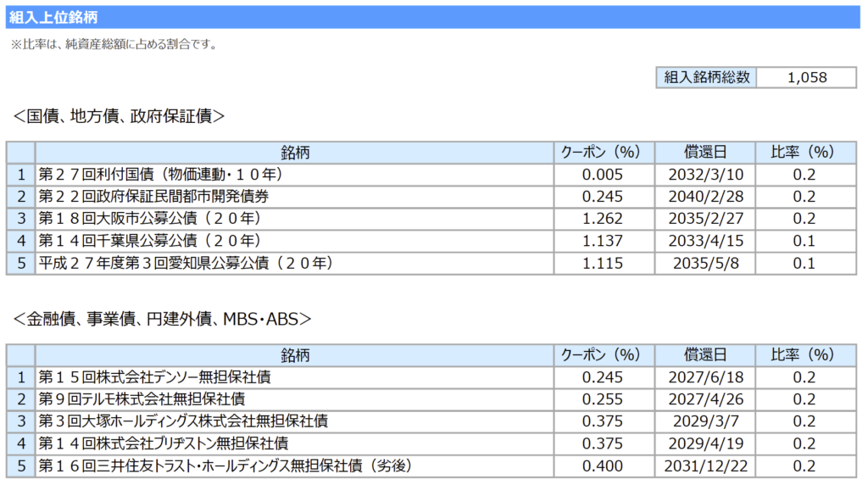The height and width of the screenshot is (485, 868).
Task: Click the 組入銘柄総数 label cell
Action: tap(706, 77)
